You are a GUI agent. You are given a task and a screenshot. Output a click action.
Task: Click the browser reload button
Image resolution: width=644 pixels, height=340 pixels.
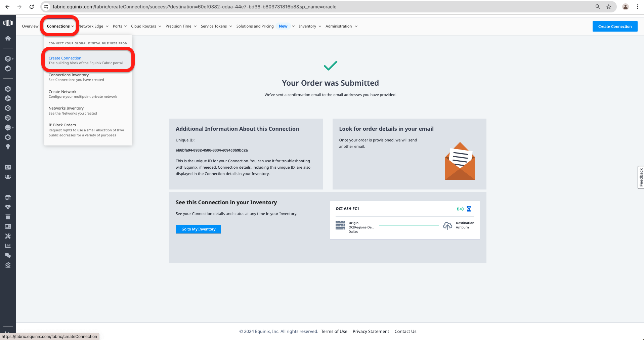pos(32,7)
